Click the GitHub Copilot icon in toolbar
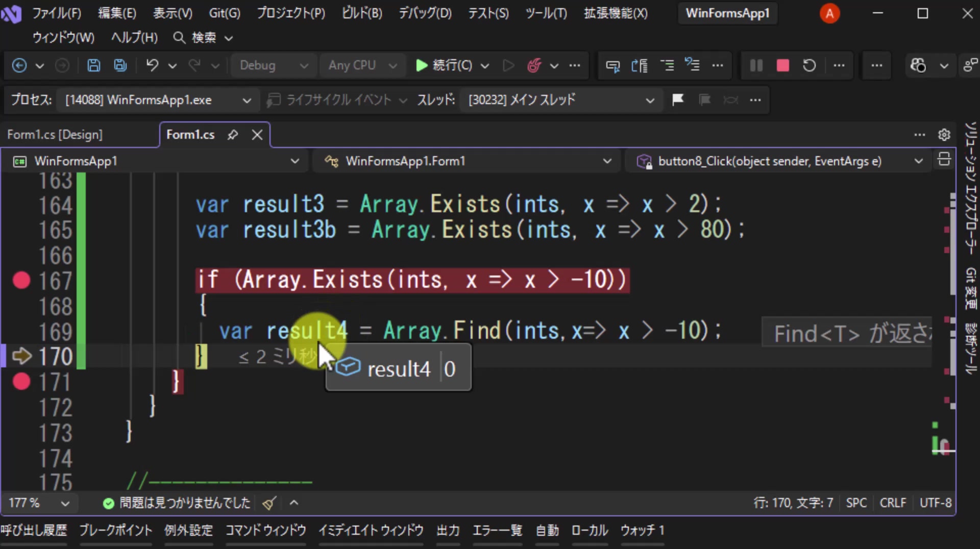 [x=918, y=65]
